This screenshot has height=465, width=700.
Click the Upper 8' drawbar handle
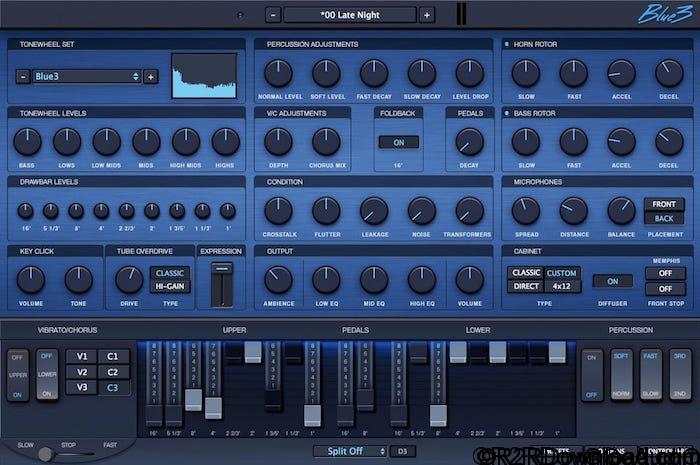pos(193,400)
